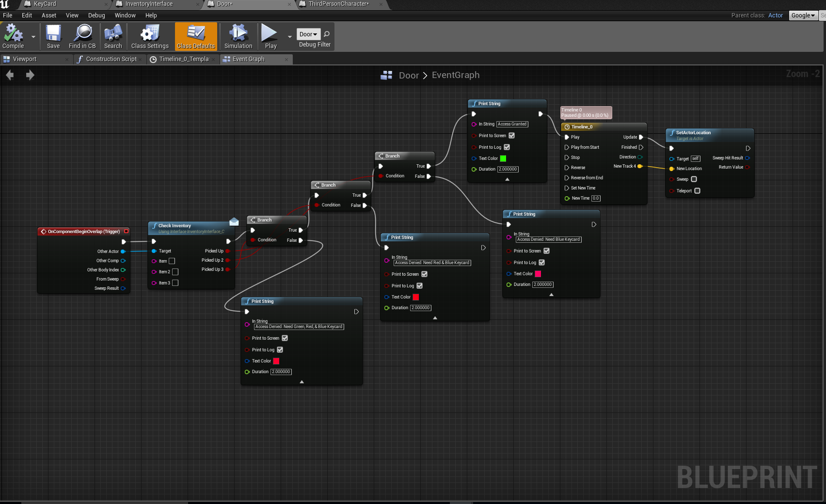Click the first Branch True exec pin
The width and height of the screenshot is (826, 504).
tap(301, 230)
